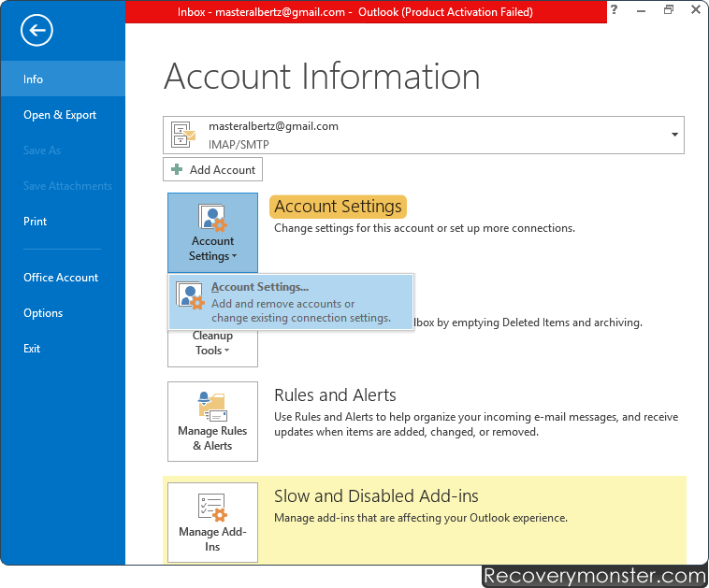Click the Manage Add-Ins checklist gear icon
The image size is (709, 588).
pos(212,507)
